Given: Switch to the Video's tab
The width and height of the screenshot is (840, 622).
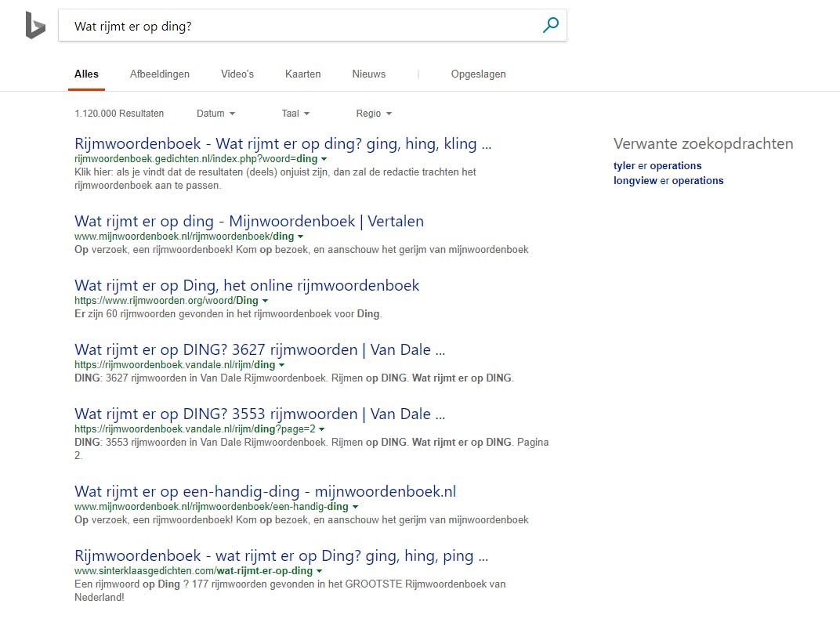Looking at the screenshot, I should (237, 74).
